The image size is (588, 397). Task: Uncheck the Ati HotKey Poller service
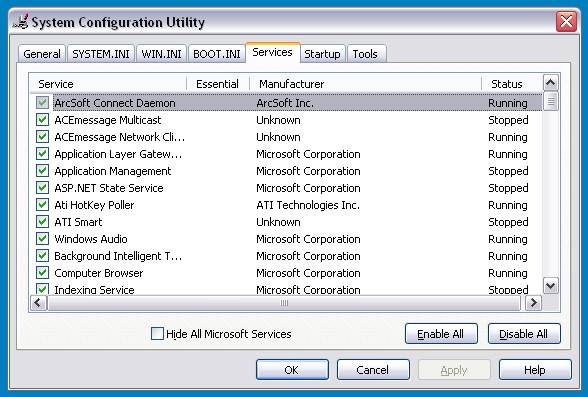pos(42,205)
